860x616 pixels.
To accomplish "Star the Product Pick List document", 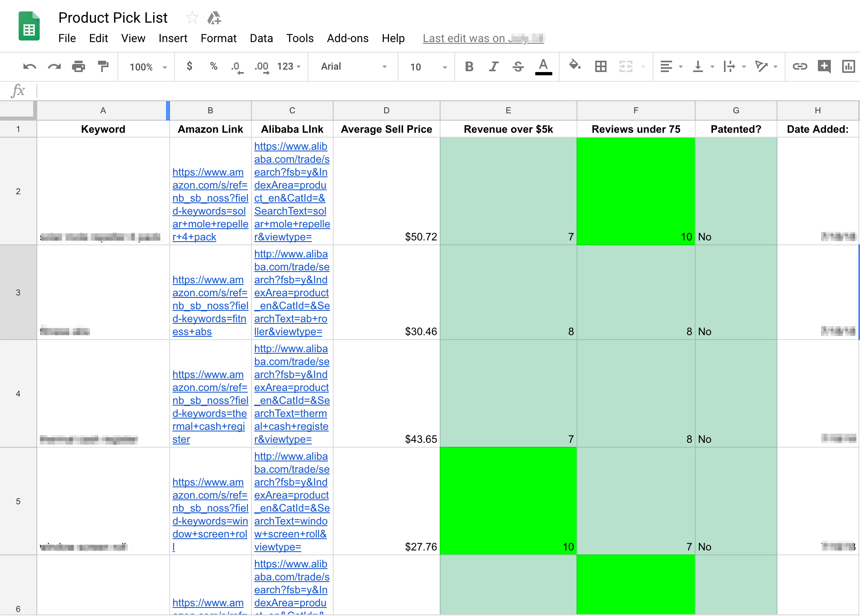I will pyautogui.click(x=192, y=18).
